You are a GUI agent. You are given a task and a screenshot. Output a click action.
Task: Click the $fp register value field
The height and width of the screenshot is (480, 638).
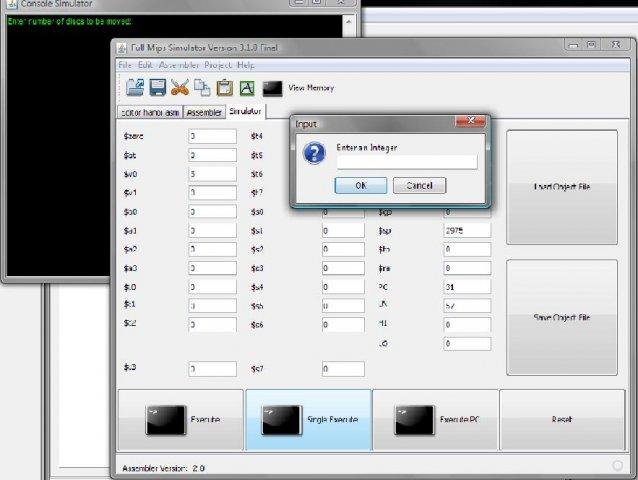[x=467, y=249]
